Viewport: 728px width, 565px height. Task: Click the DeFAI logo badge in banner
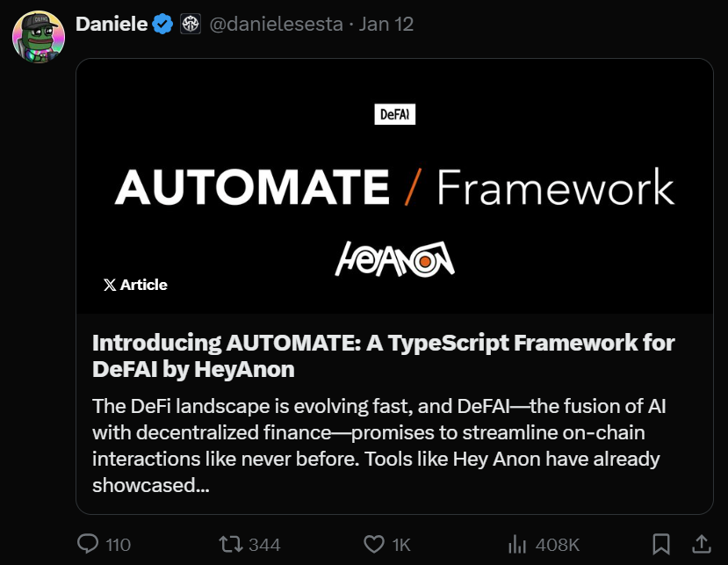click(394, 114)
